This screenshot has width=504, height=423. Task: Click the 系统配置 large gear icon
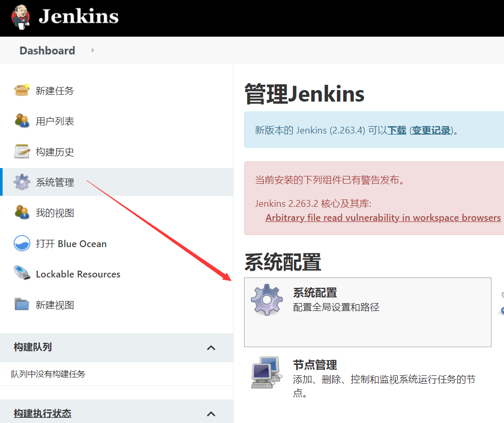(267, 299)
